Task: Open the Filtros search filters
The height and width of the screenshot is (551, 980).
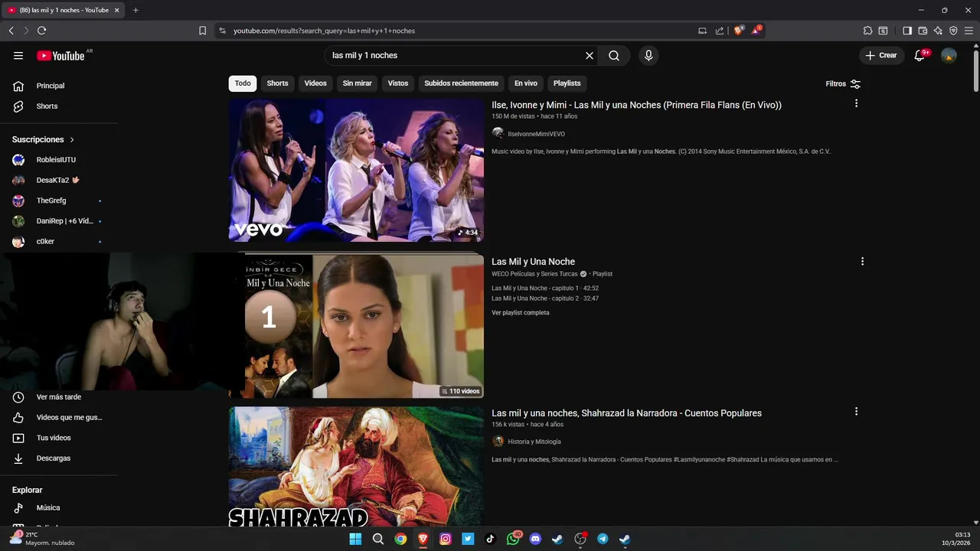Action: (x=843, y=83)
